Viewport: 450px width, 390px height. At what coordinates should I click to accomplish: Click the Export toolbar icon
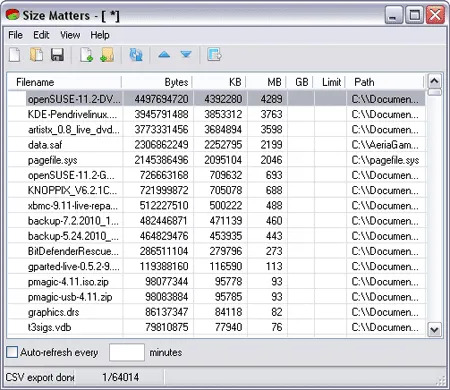pos(214,55)
